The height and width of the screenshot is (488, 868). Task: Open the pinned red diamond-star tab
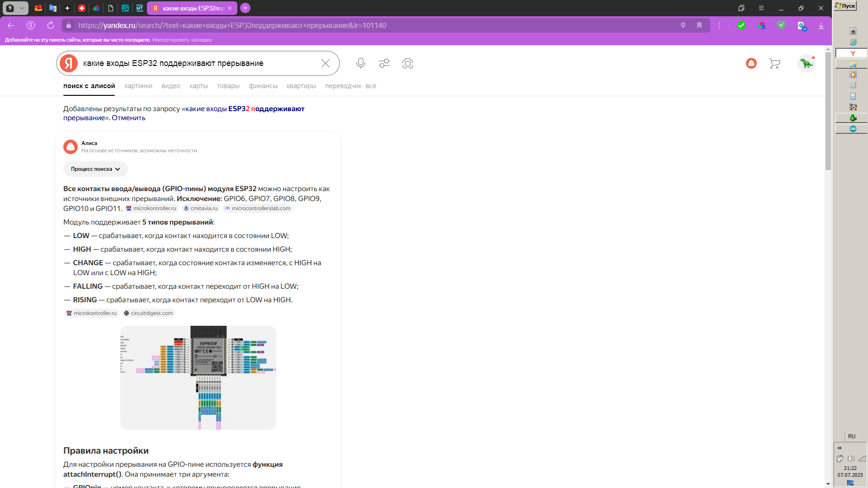82,8
